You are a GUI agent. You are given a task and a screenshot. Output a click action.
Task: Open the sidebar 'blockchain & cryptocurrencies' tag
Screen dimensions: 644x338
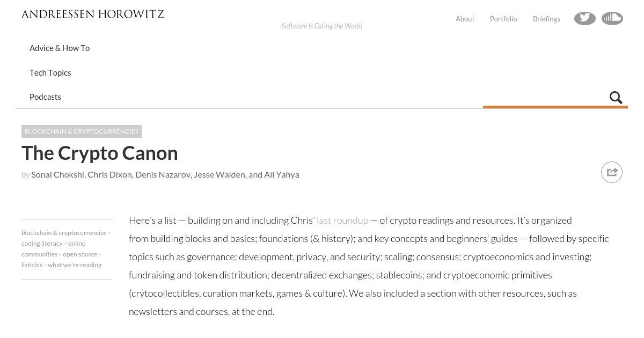click(64, 233)
